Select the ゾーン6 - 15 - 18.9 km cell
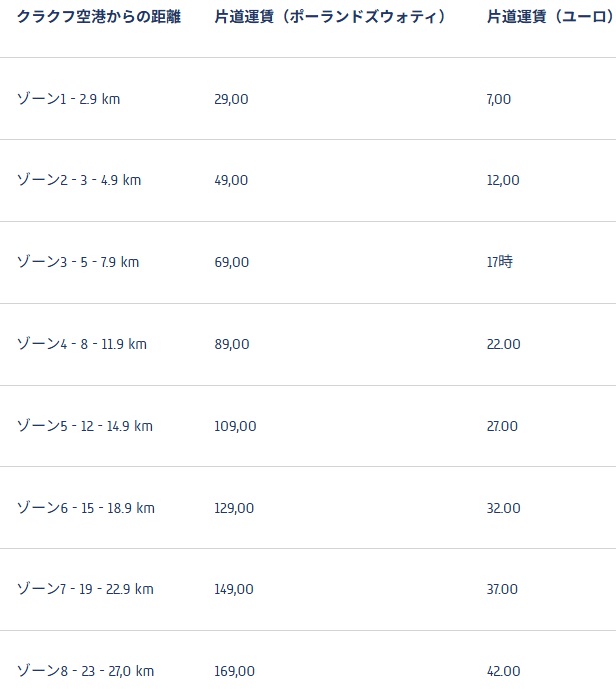The height and width of the screenshot is (689, 616). [86, 508]
